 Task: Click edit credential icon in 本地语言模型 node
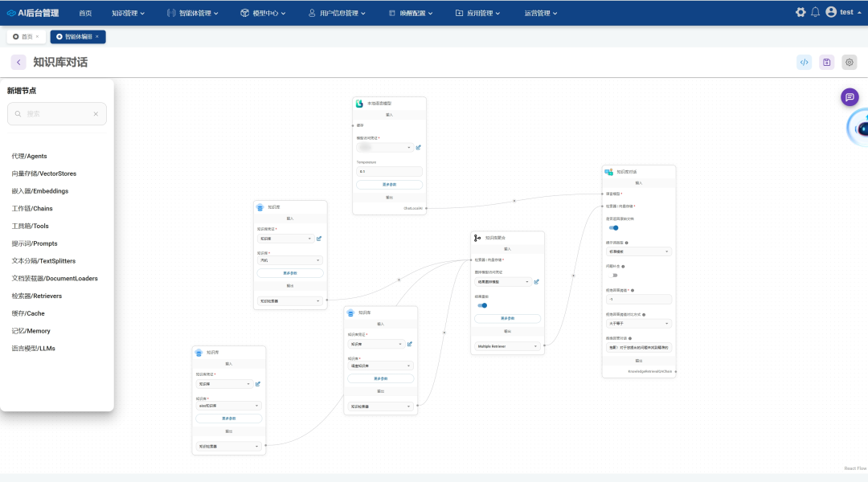tap(419, 148)
